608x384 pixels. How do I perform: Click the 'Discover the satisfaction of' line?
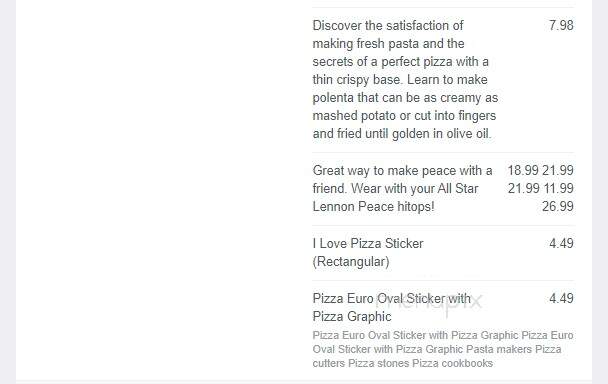(x=388, y=26)
